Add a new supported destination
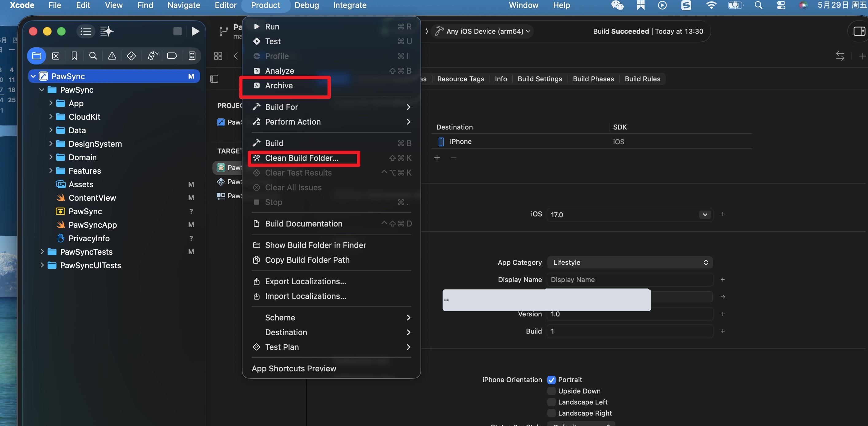Viewport: 868px width, 426px height. click(x=437, y=158)
